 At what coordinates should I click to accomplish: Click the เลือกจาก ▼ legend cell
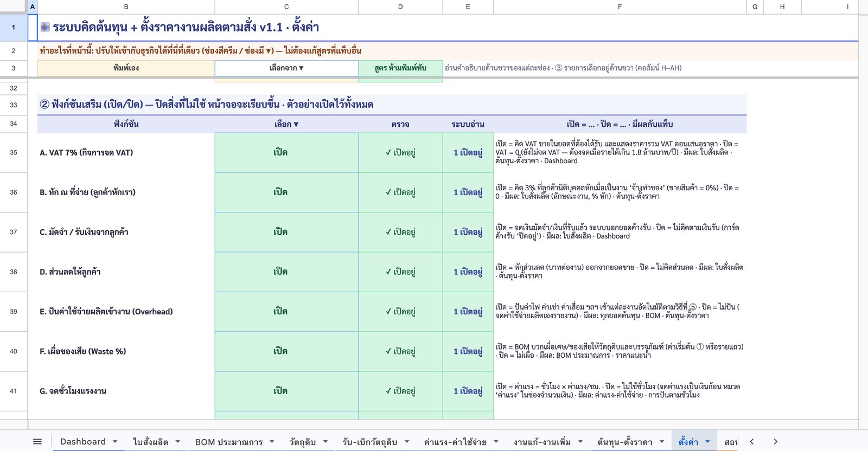tap(286, 68)
